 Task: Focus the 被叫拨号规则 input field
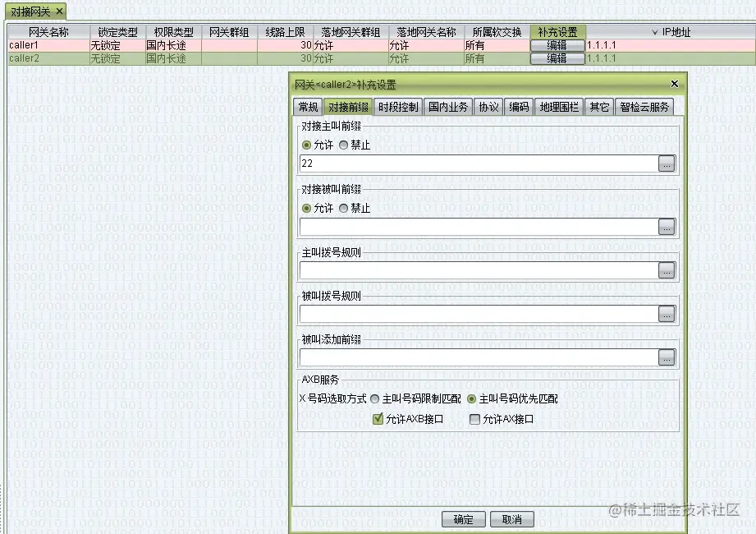point(479,315)
